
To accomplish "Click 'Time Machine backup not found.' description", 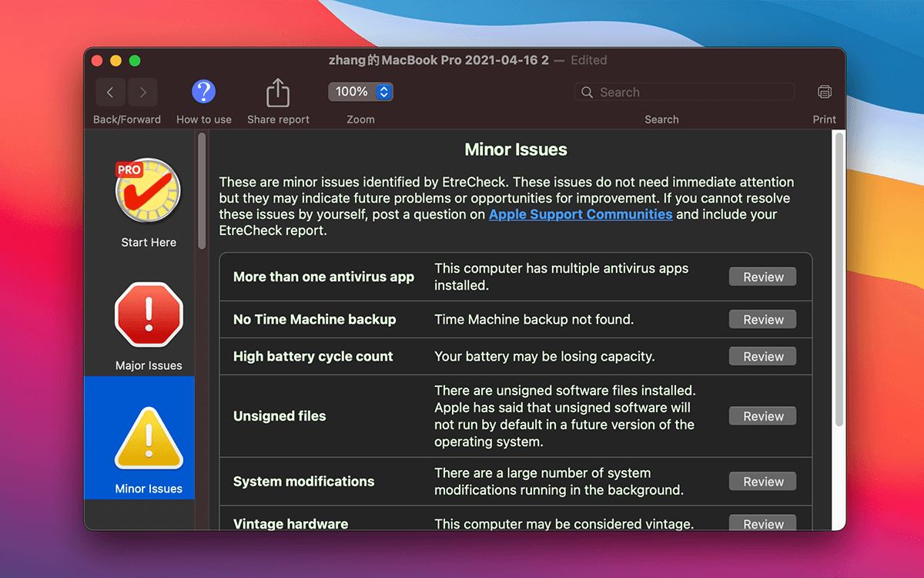I will click(534, 319).
